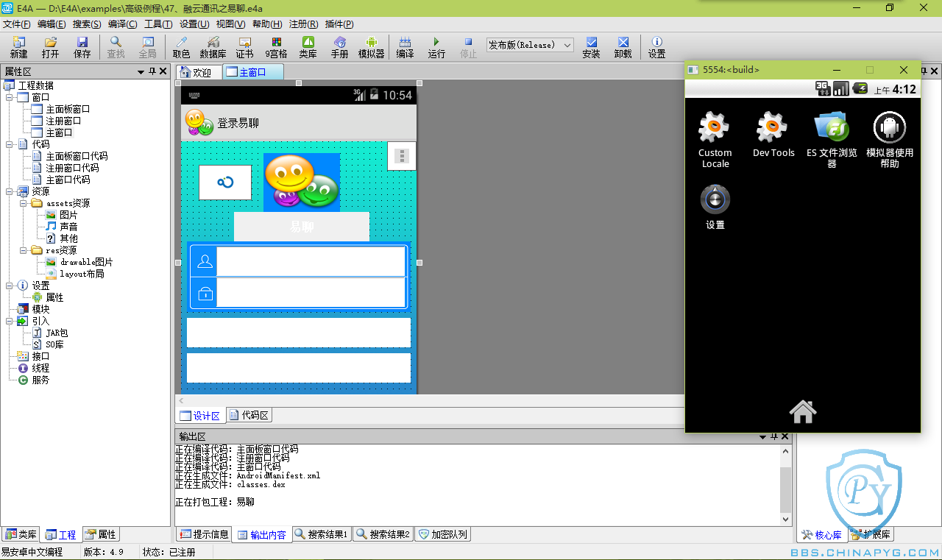Viewport: 942px width, 560px height.
Task: Open the 编译(C) menu
Action: click(x=123, y=24)
